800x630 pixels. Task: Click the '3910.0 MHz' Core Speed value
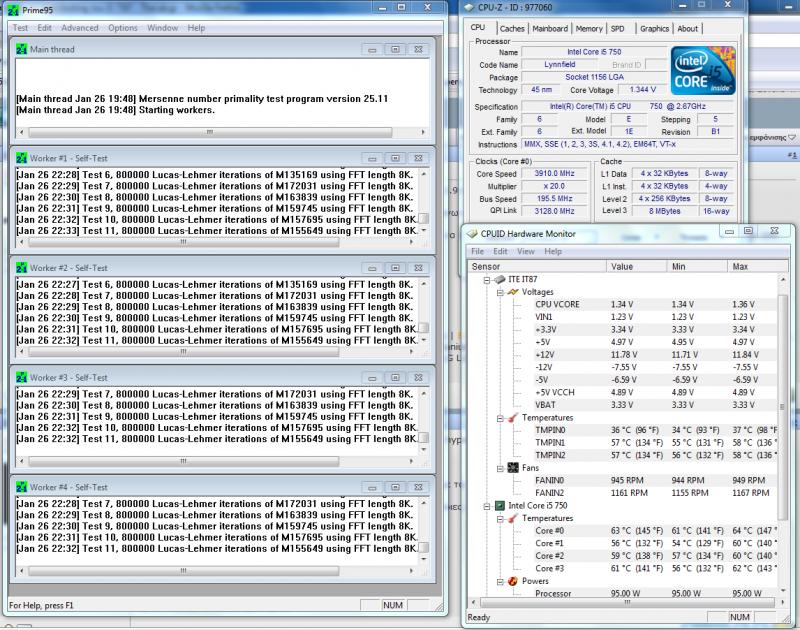click(554, 173)
